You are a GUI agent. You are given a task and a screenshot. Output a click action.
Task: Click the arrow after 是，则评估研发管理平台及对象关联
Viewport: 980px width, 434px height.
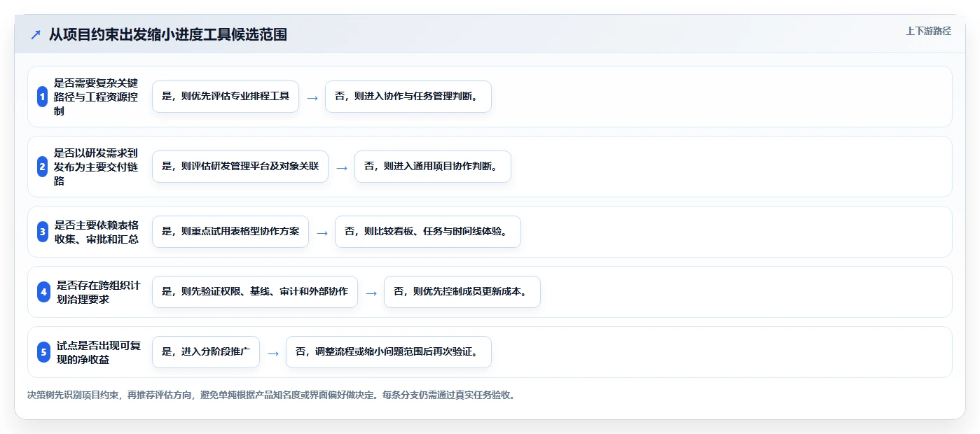point(342,168)
